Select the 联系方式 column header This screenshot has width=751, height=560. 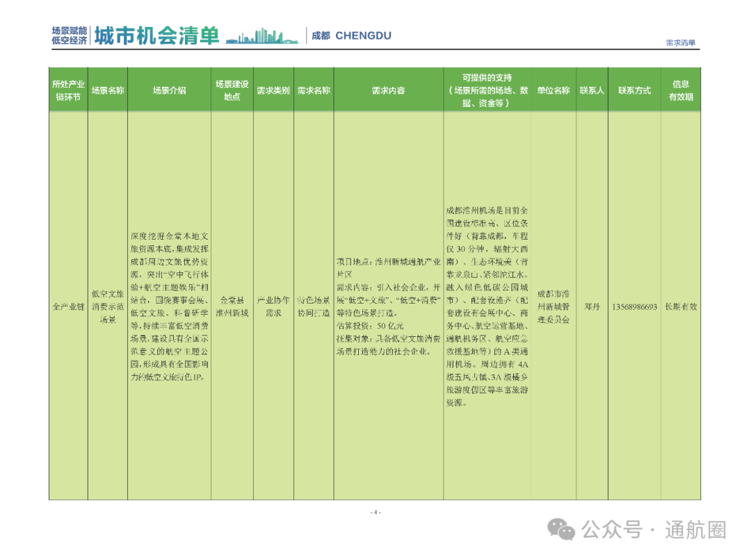point(635,90)
